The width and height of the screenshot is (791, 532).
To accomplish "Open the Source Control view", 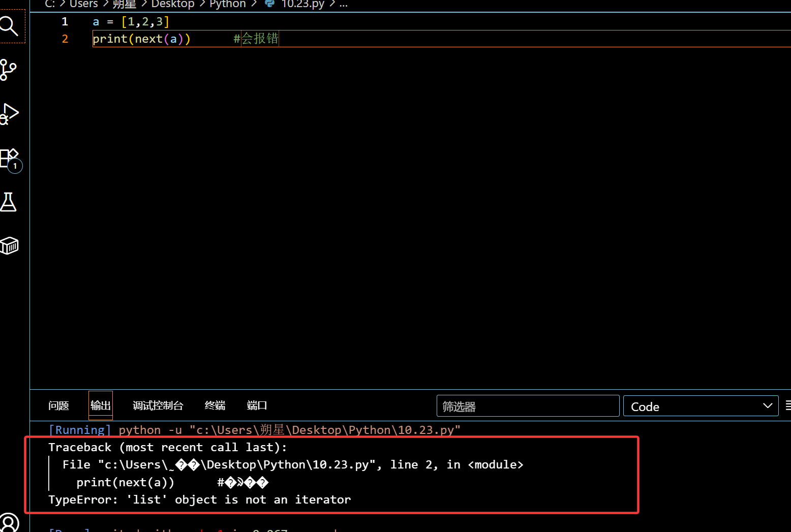I will click(9, 70).
